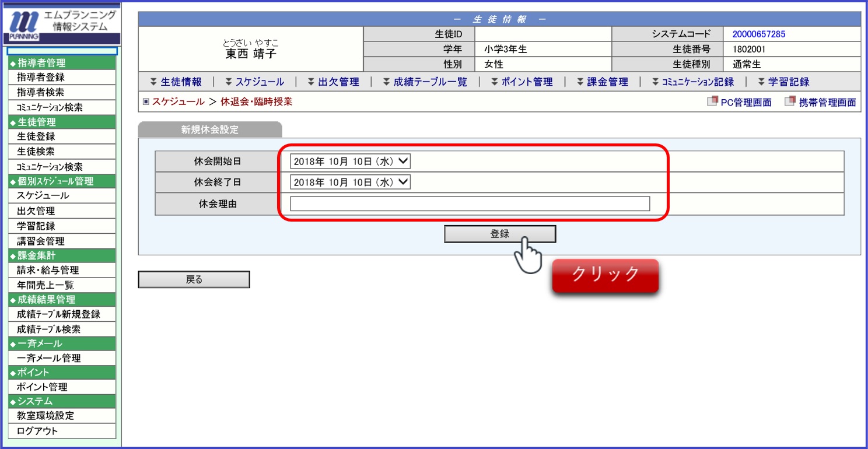This screenshot has height=449, width=868.
Task: Click into the 休会理由 text field
Action: 470,204
